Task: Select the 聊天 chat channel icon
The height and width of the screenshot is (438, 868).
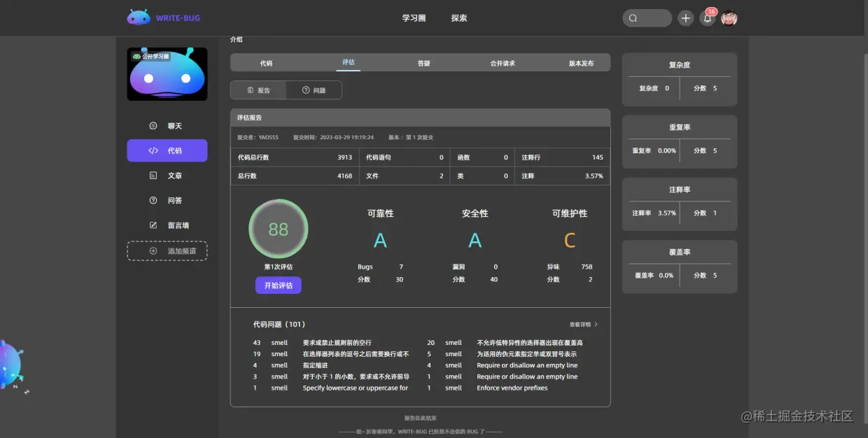Action: [x=152, y=125]
